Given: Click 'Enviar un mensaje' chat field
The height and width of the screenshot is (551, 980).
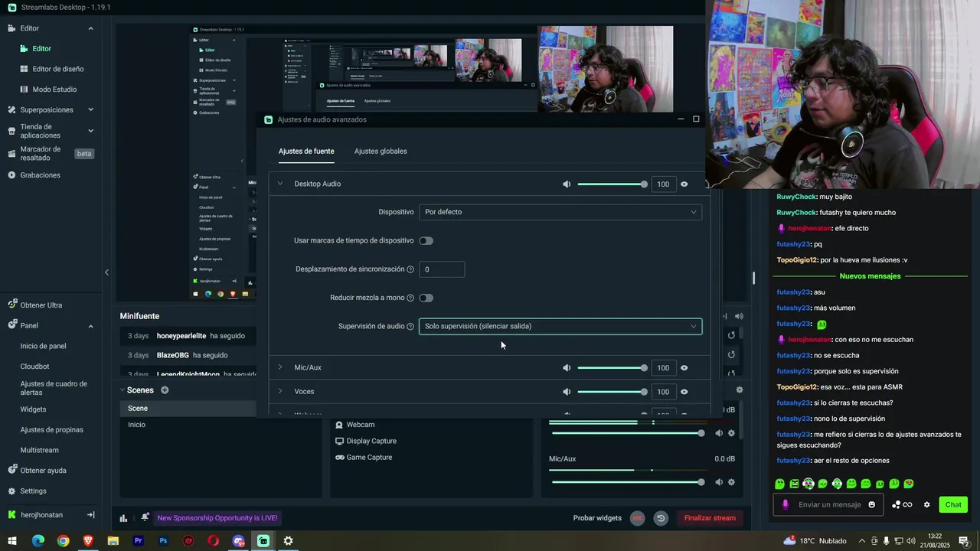Looking at the screenshot, I should tap(830, 505).
